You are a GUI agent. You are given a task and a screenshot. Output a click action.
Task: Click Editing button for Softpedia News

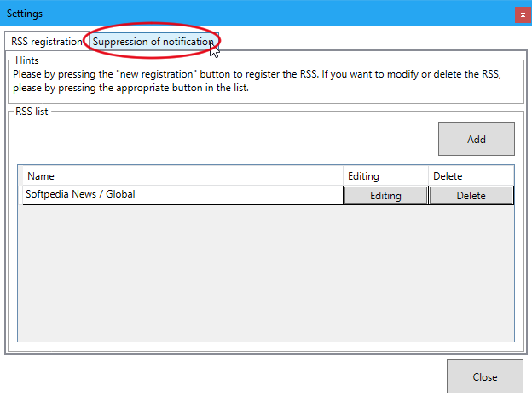(x=385, y=195)
